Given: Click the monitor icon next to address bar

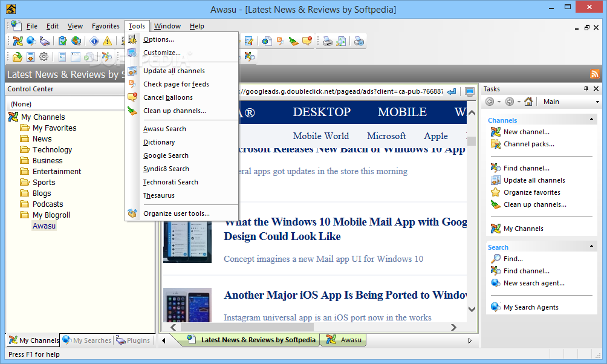Looking at the screenshot, I should [x=470, y=92].
